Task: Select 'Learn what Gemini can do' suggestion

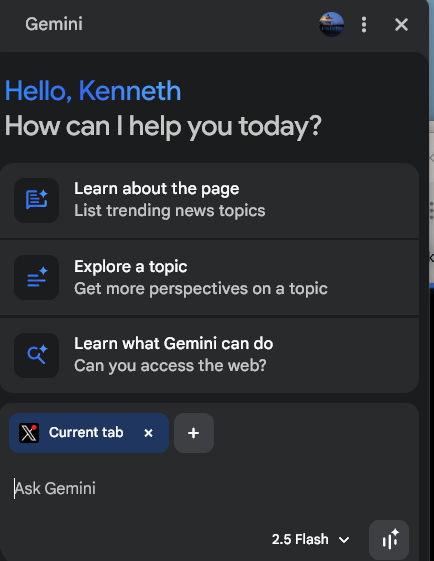Action: pos(209,356)
